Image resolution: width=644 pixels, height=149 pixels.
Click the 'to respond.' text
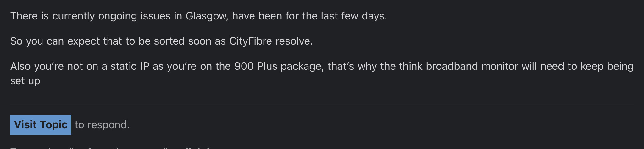point(102,125)
